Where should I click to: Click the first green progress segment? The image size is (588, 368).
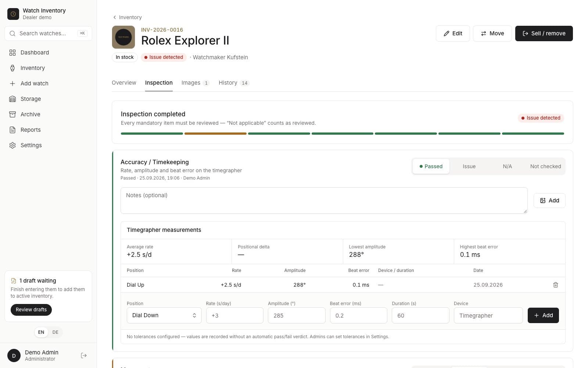(x=152, y=134)
